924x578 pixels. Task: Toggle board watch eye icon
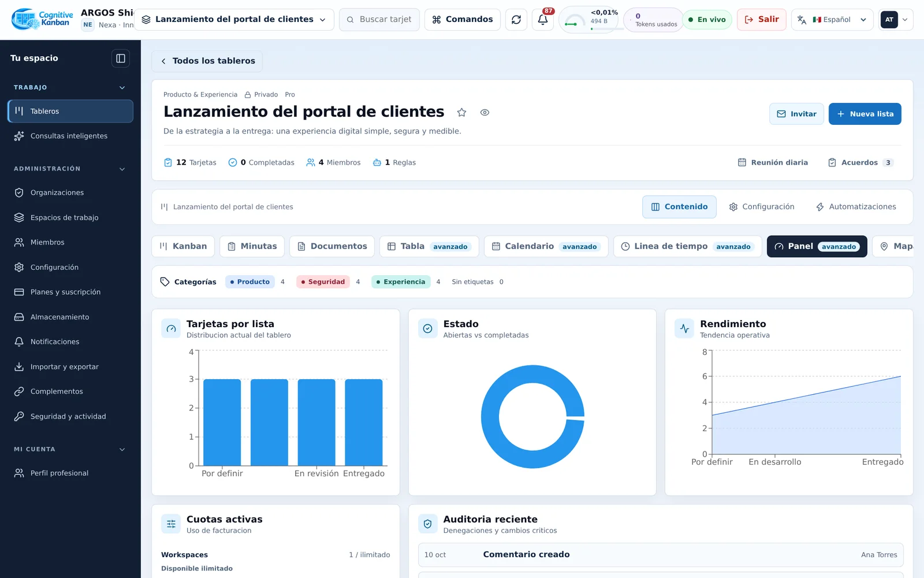tap(485, 113)
